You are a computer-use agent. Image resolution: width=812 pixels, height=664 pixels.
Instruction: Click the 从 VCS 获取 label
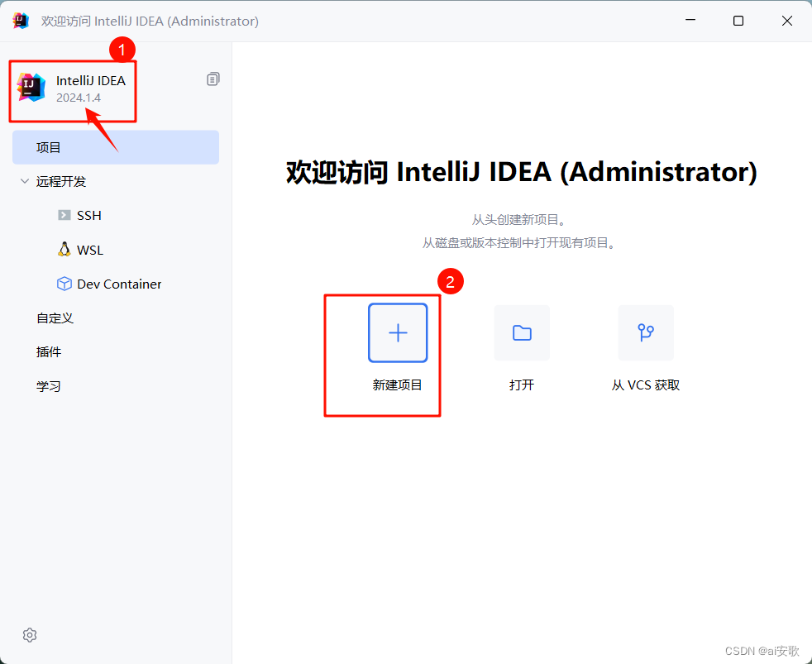coord(646,385)
